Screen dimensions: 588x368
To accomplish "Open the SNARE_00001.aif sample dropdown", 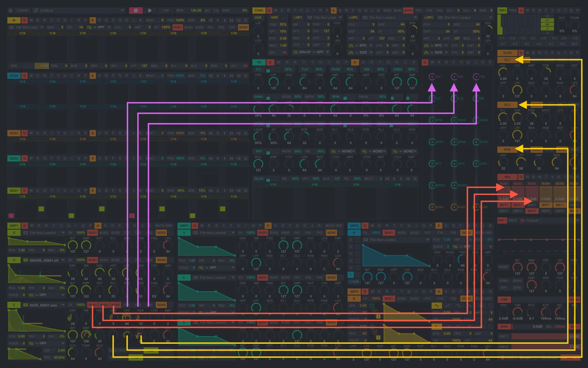I will click(x=44, y=260).
